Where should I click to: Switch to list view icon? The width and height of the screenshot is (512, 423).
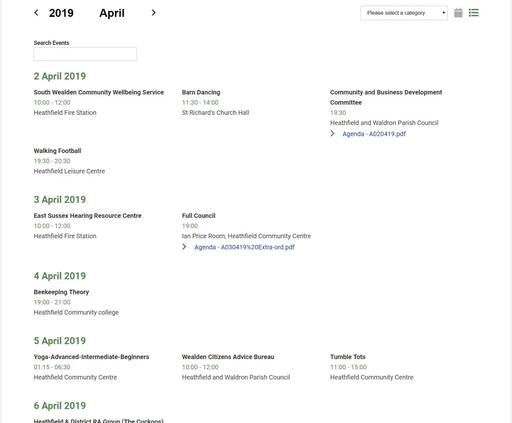pyautogui.click(x=474, y=13)
